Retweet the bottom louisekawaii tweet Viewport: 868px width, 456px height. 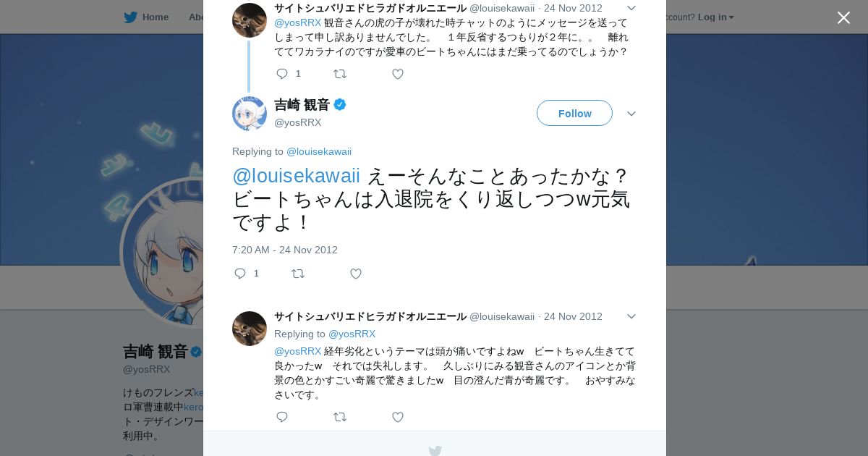click(340, 417)
